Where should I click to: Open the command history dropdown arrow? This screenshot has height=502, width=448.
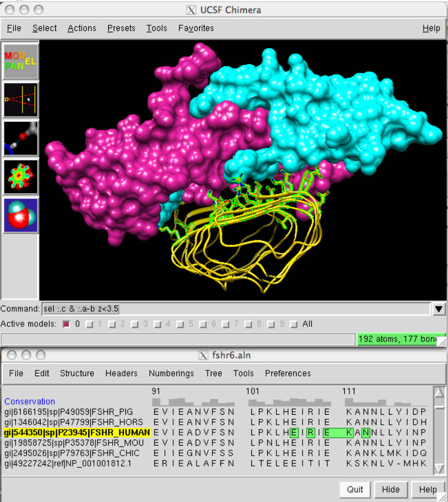point(439,309)
